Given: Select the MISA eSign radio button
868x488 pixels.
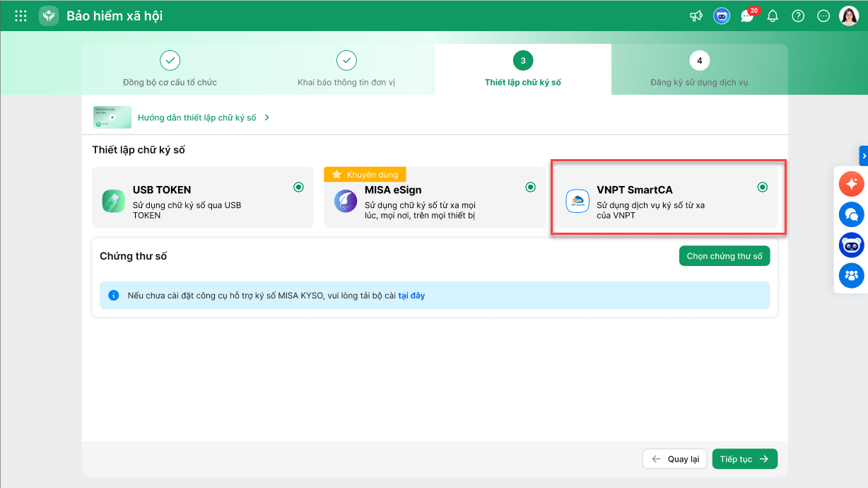Looking at the screenshot, I should (530, 187).
